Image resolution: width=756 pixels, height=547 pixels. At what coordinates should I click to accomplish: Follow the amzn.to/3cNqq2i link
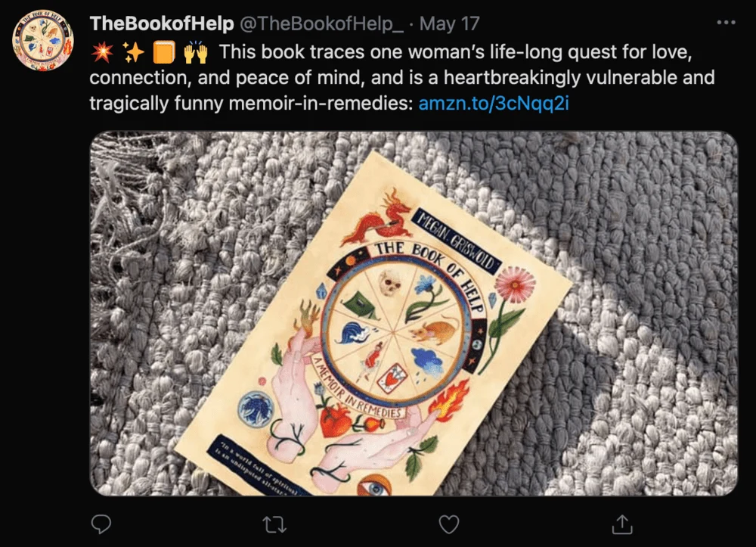(x=493, y=102)
